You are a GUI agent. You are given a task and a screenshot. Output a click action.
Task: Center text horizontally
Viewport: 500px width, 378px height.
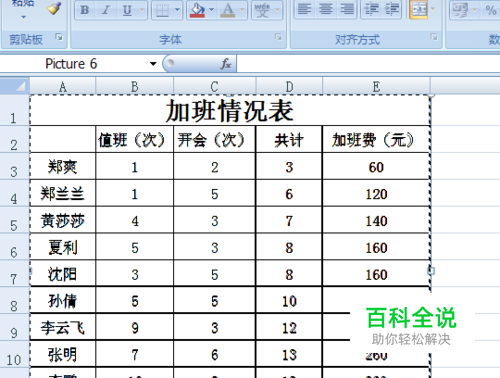click(x=326, y=9)
